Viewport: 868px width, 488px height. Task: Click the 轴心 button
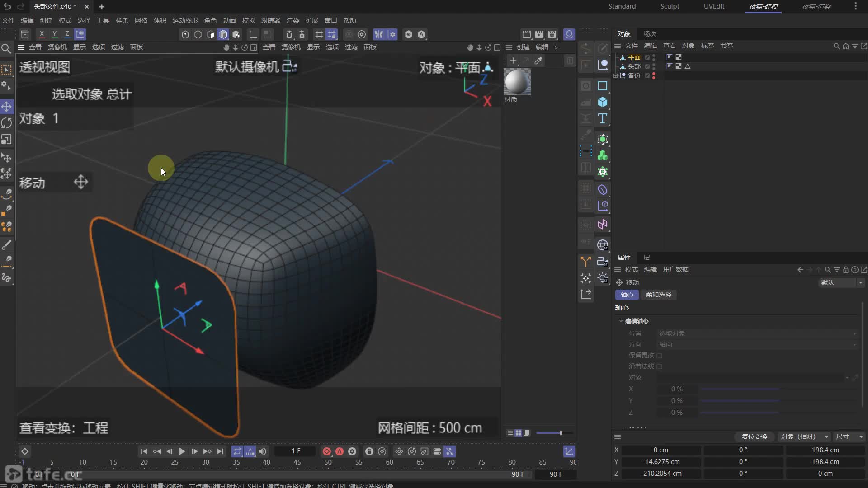627,295
